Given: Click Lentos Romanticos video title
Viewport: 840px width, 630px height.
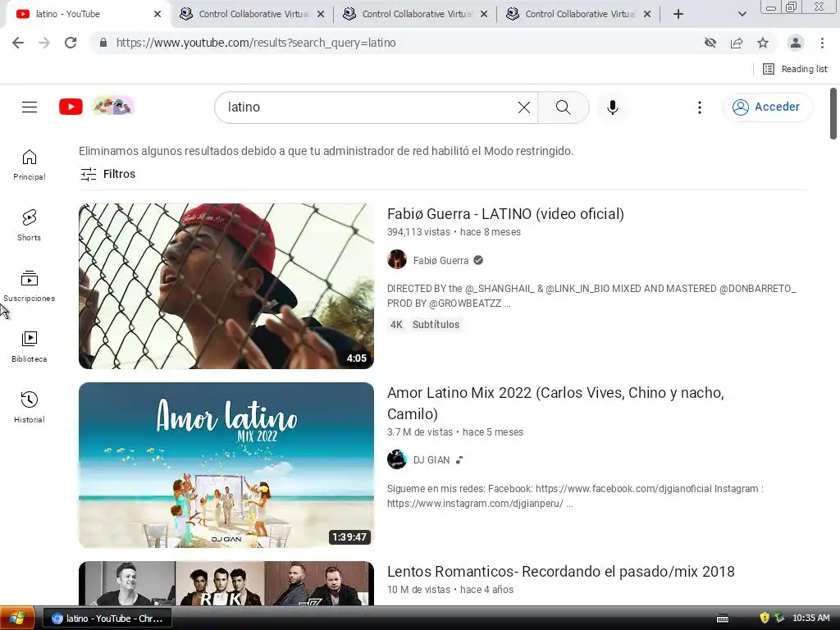Looking at the screenshot, I should coord(561,572).
